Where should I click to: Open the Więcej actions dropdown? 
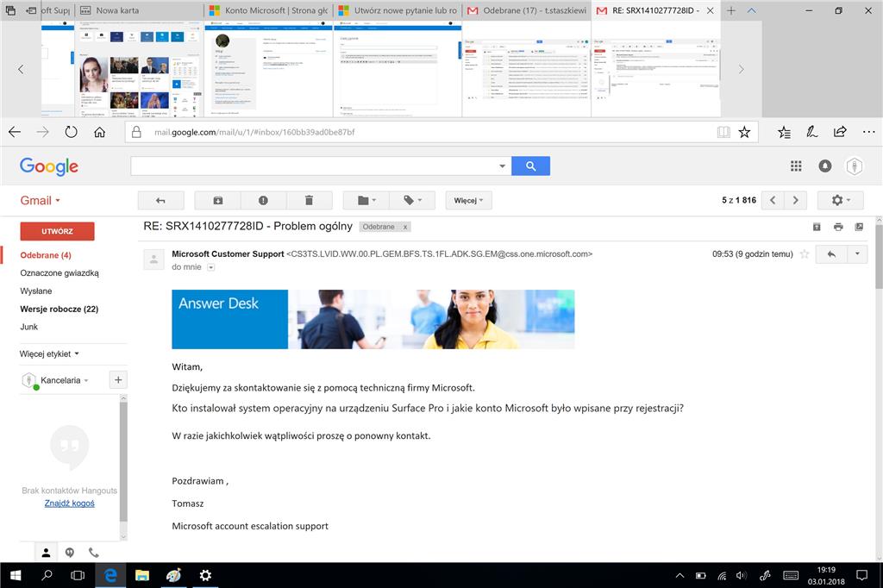tap(468, 201)
